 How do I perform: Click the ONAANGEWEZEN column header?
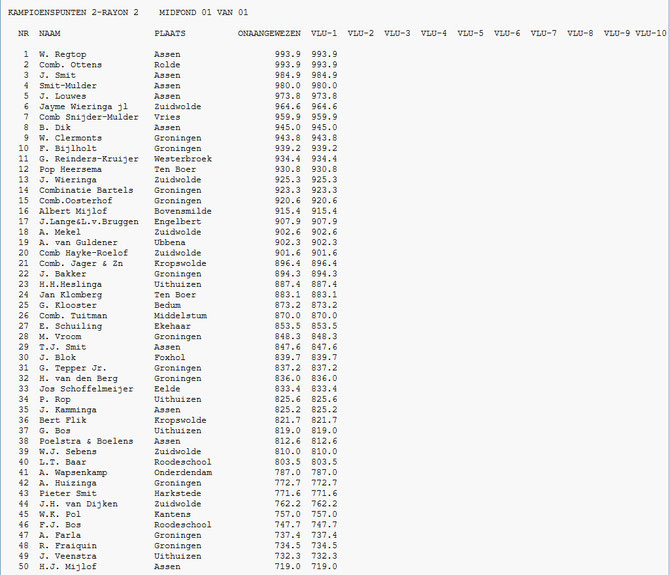(x=269, y=33)
